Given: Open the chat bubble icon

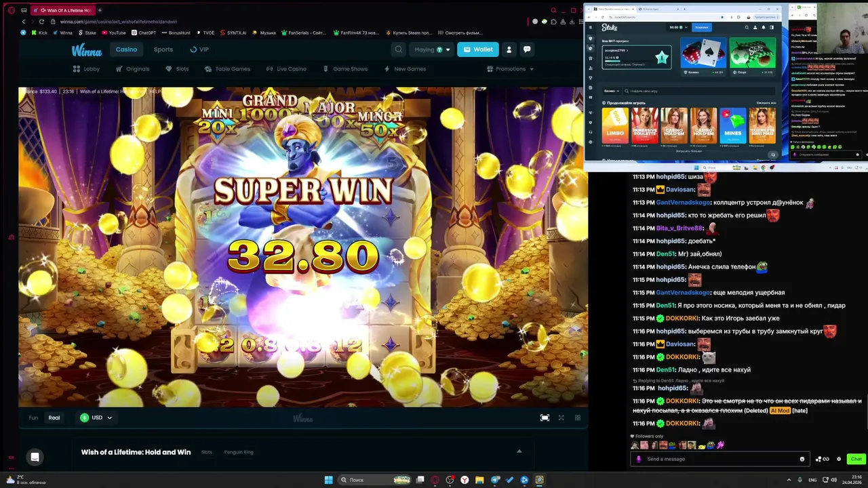Looking at the screenshot, I should pyautogui.click(x=527, y=49).
